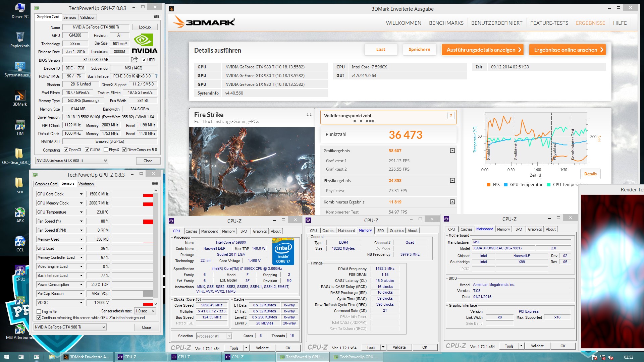Open sco folder on desktop

click(x=19, y=186)
